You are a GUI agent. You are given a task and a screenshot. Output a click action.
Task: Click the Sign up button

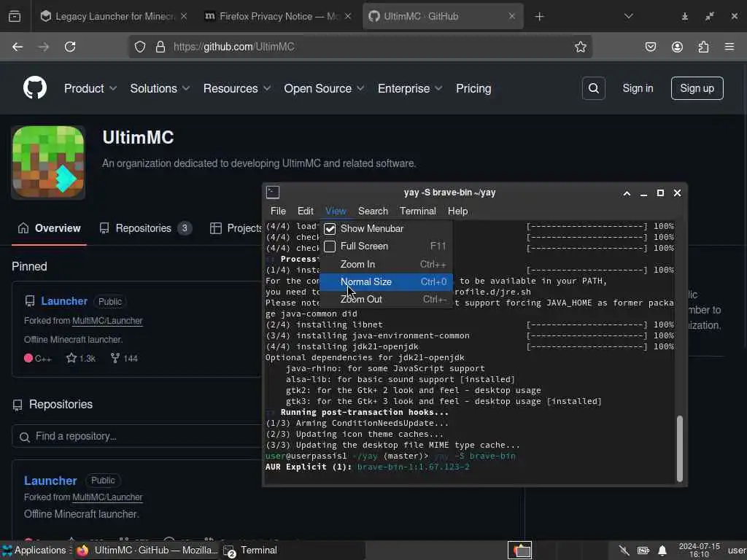coord(697,88)
